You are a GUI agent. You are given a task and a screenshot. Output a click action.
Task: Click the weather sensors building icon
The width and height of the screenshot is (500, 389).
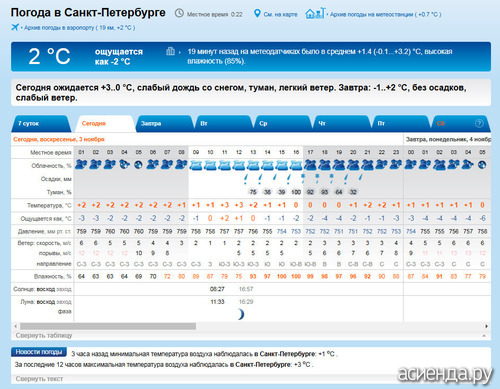(x=170, y=51)
